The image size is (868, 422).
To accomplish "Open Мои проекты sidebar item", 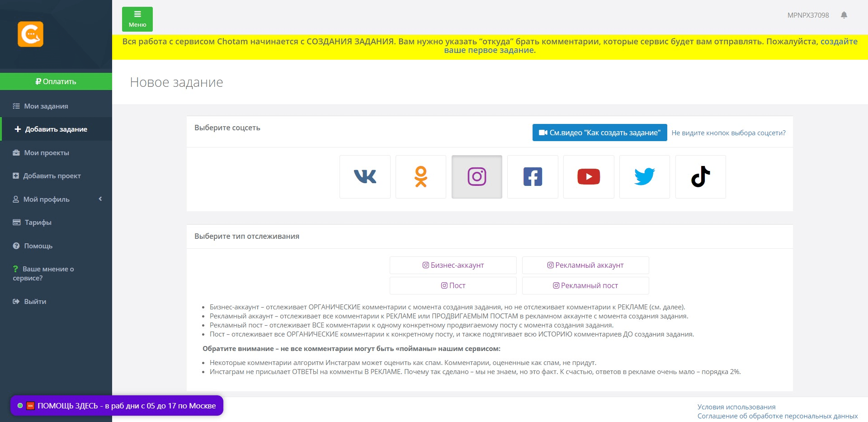I will coord(56,152).
